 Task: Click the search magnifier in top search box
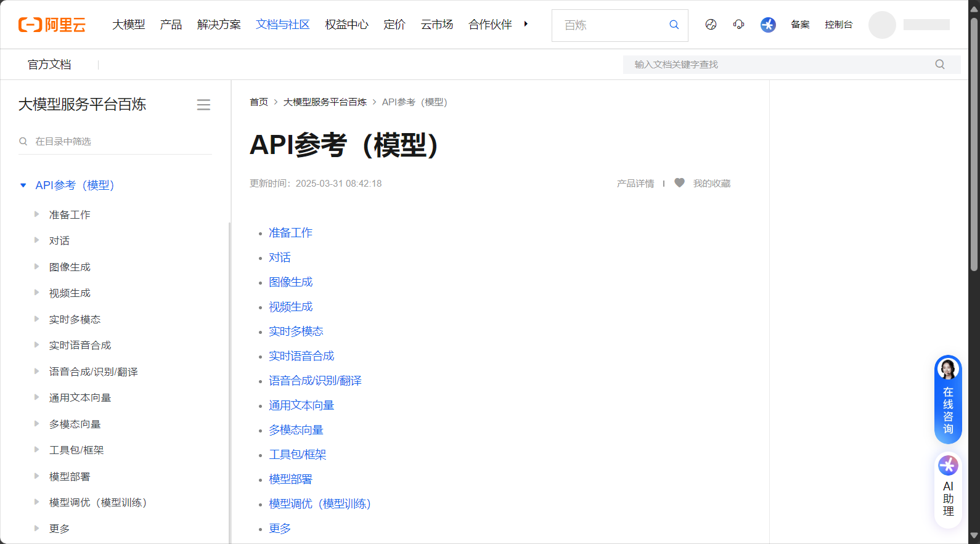click(674, 25)
